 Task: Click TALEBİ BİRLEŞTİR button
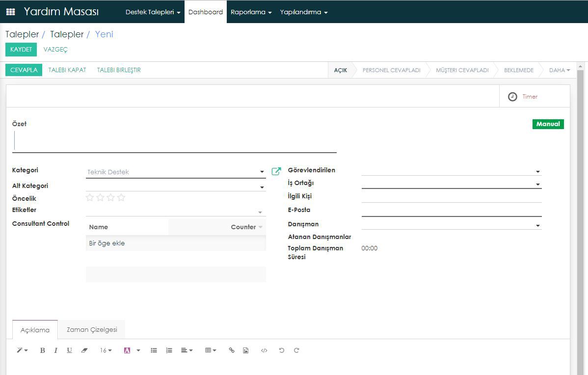[119, 70]
